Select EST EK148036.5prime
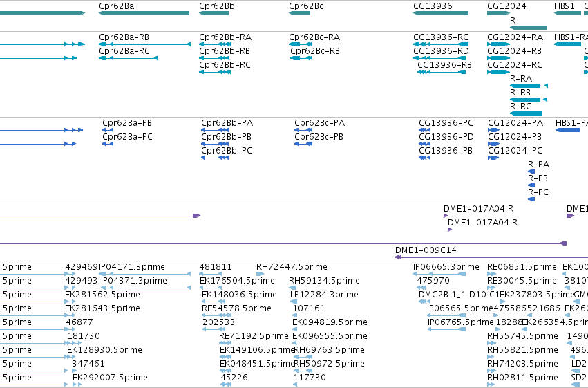Screen dimensions: 588x388 [x=214, y=302]
